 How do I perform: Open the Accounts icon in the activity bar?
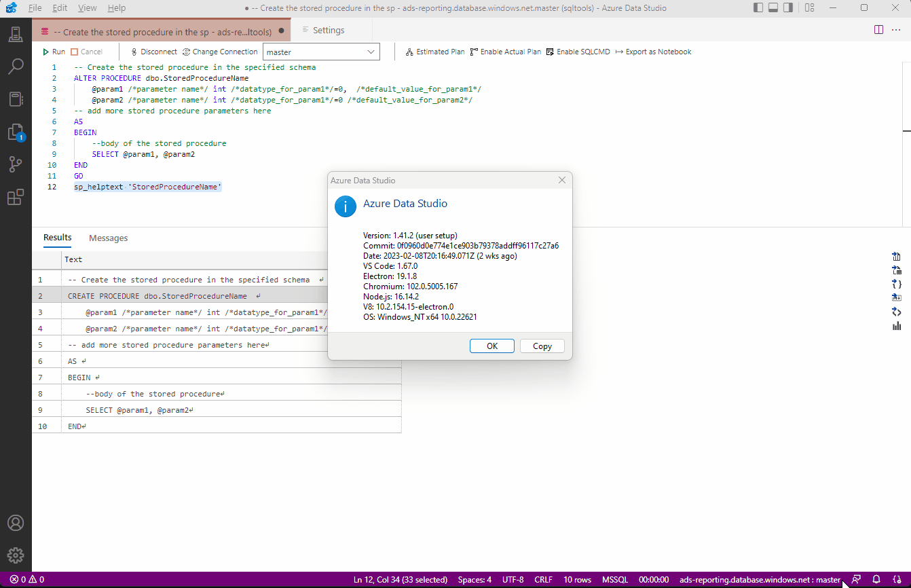(x=16, y=523)
